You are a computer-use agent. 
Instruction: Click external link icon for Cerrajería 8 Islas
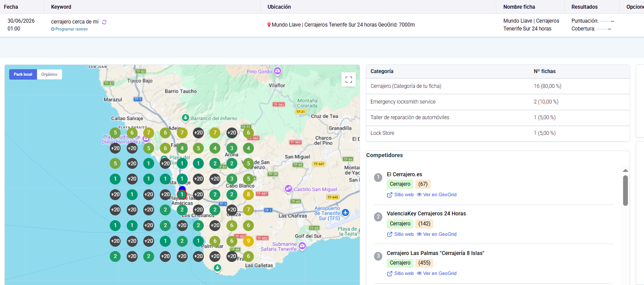tap(390, 273)
